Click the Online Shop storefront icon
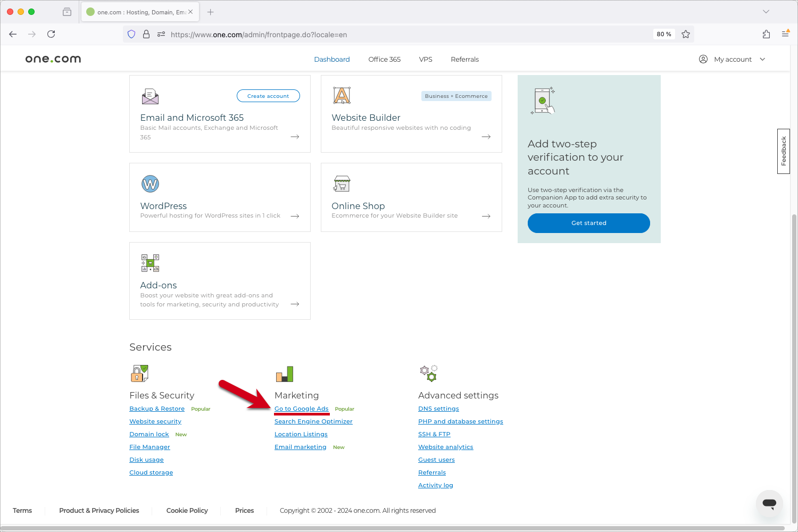The image size is (798, 532). coord(342,184)
